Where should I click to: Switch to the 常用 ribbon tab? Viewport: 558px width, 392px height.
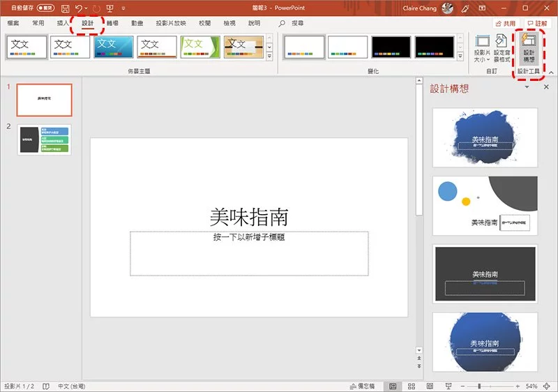38,23
